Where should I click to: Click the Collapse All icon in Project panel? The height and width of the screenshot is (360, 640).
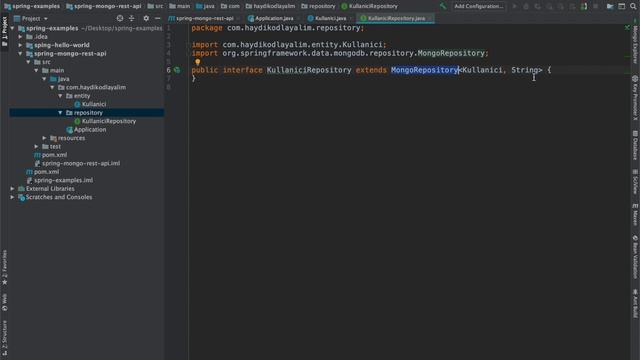(131, 18)
